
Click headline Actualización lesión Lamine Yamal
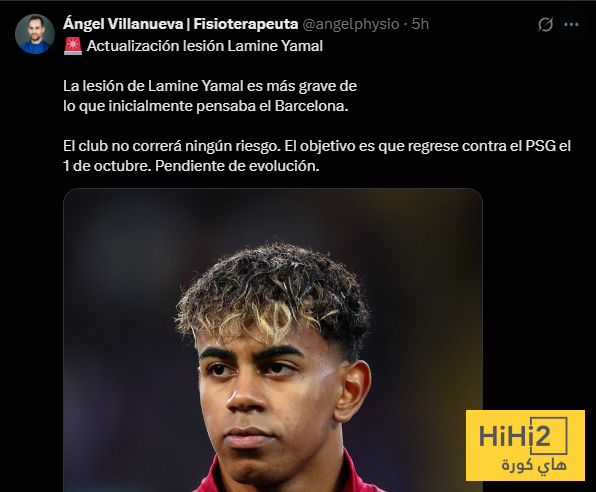(x=204, y=46)
